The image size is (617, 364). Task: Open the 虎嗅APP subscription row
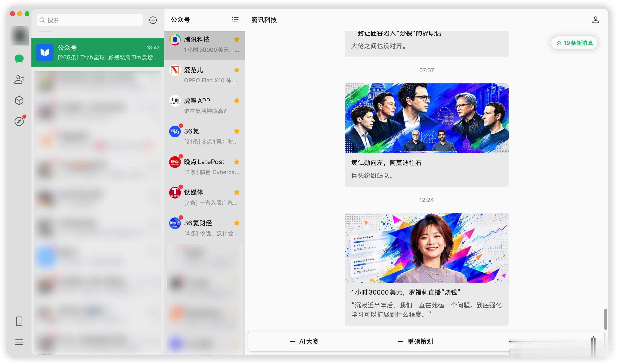[x=205, y=106]
